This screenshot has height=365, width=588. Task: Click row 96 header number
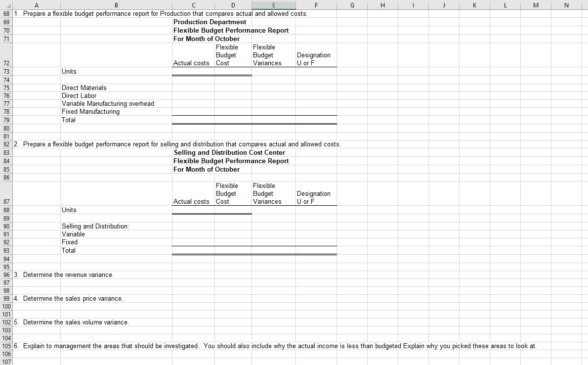[x=6, y=275]
